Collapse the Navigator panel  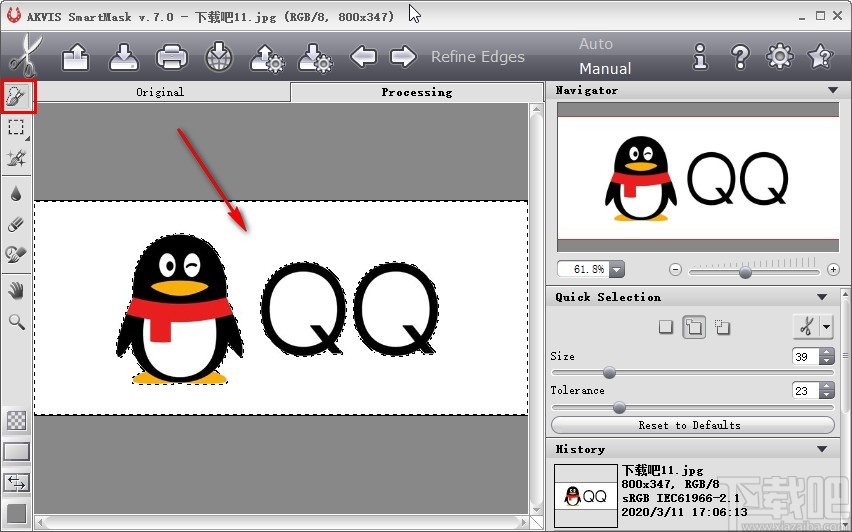click(832, 91)
